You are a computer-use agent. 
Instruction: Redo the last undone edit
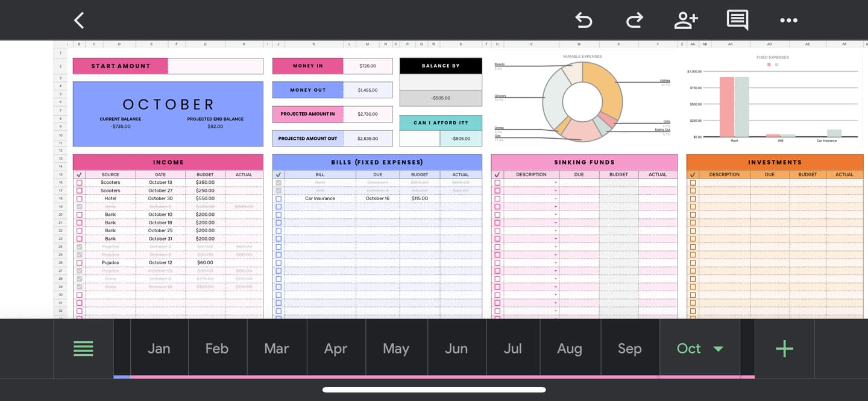click(634, 20)
